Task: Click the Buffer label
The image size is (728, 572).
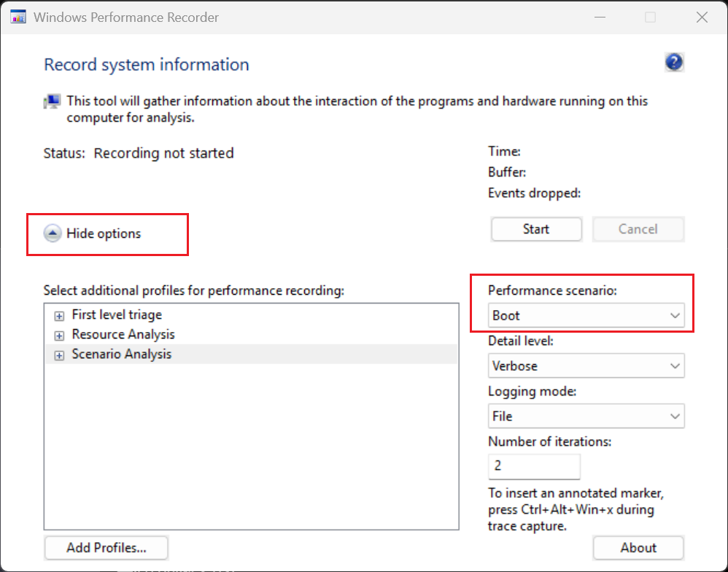Action: (x=506, y=172)
